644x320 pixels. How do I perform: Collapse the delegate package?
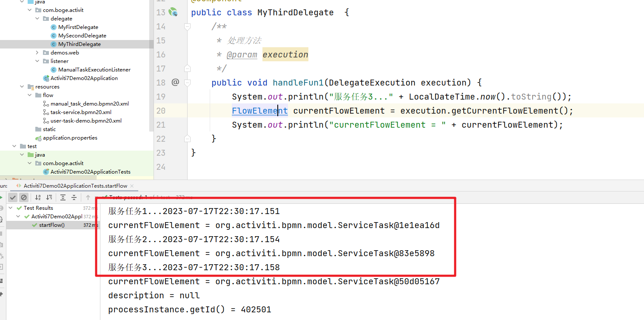[37, 19]
